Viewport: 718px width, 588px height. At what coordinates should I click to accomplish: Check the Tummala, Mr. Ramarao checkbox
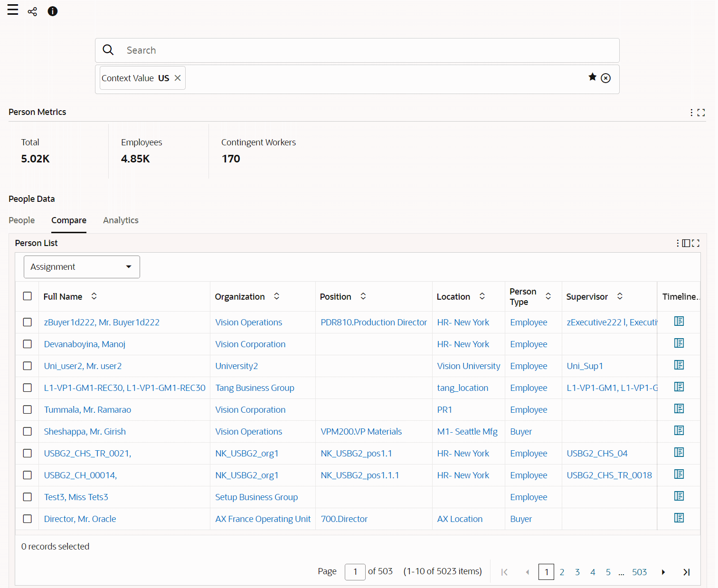coord(28,409)
